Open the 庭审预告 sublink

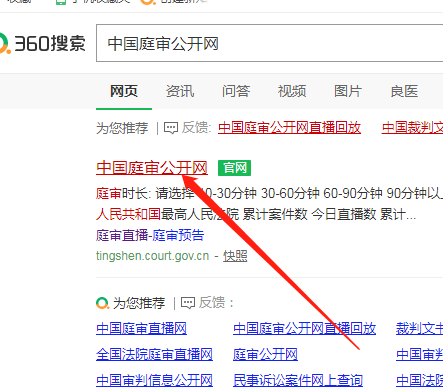[178, 235]
